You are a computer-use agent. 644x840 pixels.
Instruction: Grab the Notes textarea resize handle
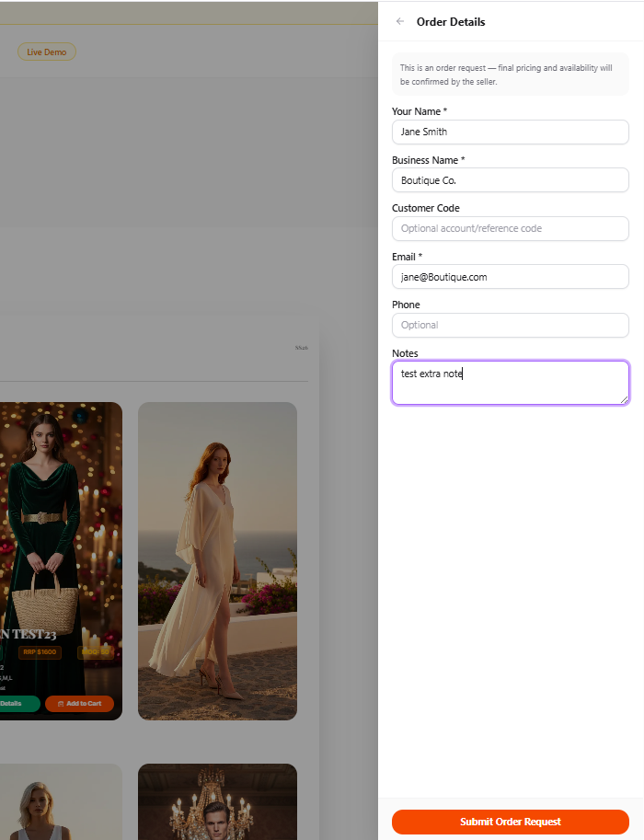click(624, 399)
